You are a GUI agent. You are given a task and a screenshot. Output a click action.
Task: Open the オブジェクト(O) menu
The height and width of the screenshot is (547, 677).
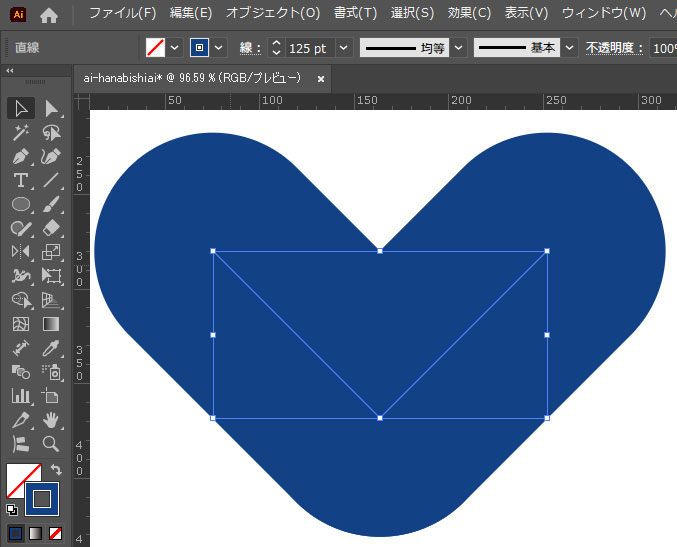(273, 14)
